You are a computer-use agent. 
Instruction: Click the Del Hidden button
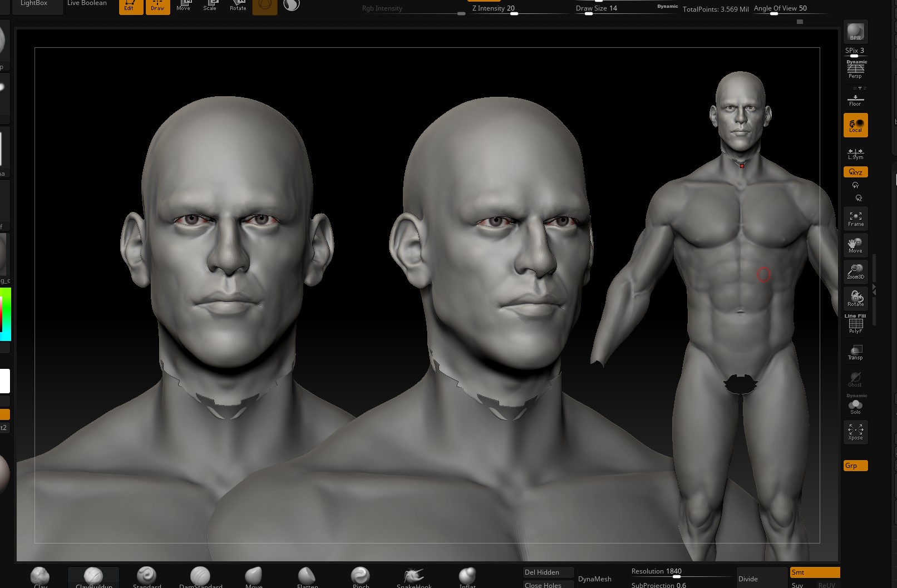(x=548, y=572)
